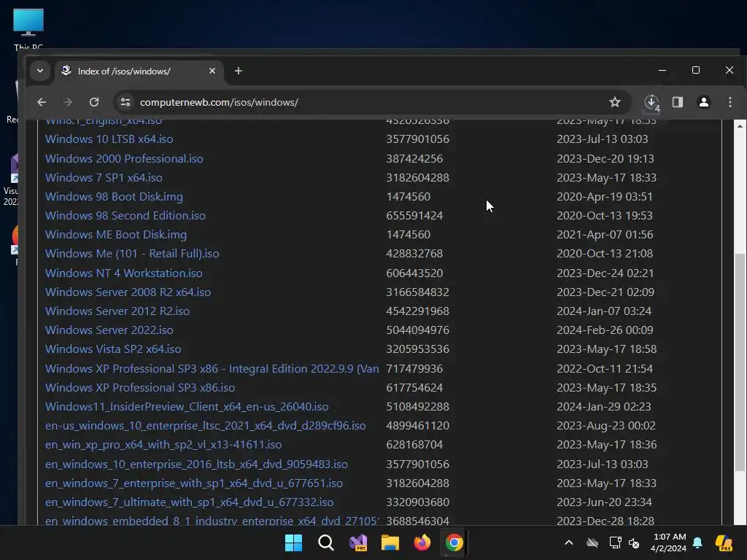
Task: Download Windows 98 Second Edition.iso
Action: tap(125, 216)
